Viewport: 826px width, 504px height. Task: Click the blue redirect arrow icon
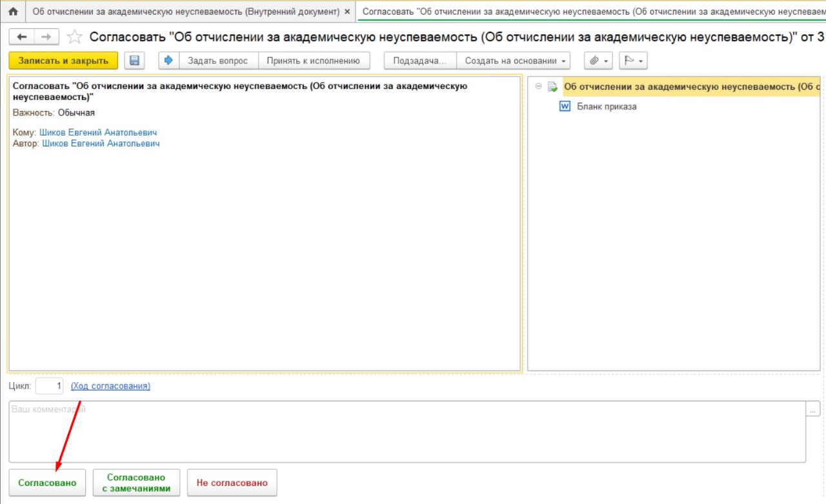pyautogui.click(x=169, y=61)
